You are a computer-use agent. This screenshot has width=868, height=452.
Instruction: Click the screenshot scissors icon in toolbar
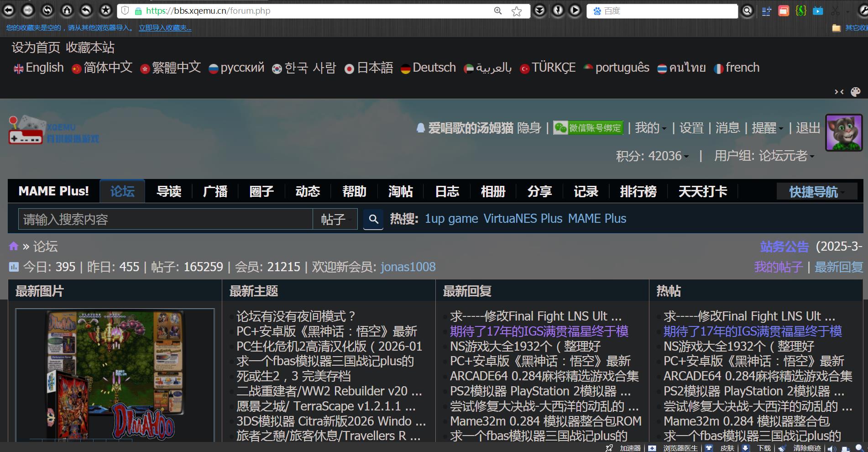pos(835,11)
